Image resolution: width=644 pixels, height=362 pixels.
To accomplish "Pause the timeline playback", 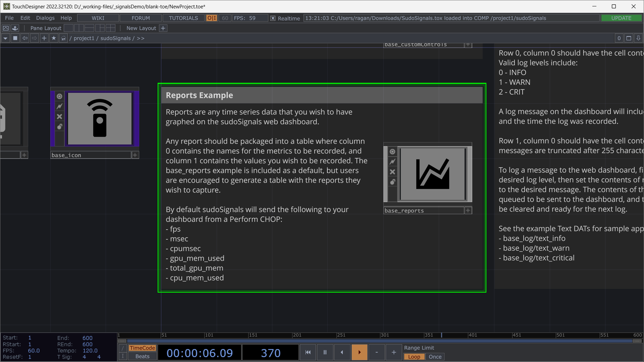I will tap(325, 352).
